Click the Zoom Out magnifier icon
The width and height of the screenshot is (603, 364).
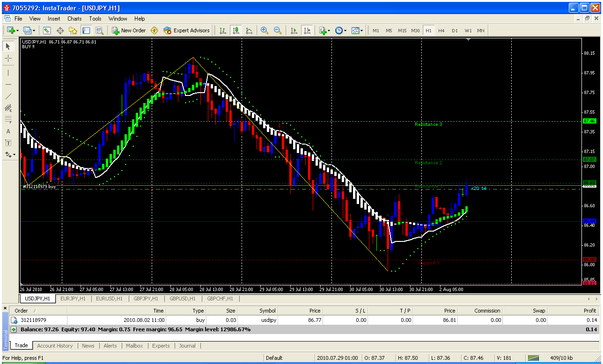click(278, 30)
